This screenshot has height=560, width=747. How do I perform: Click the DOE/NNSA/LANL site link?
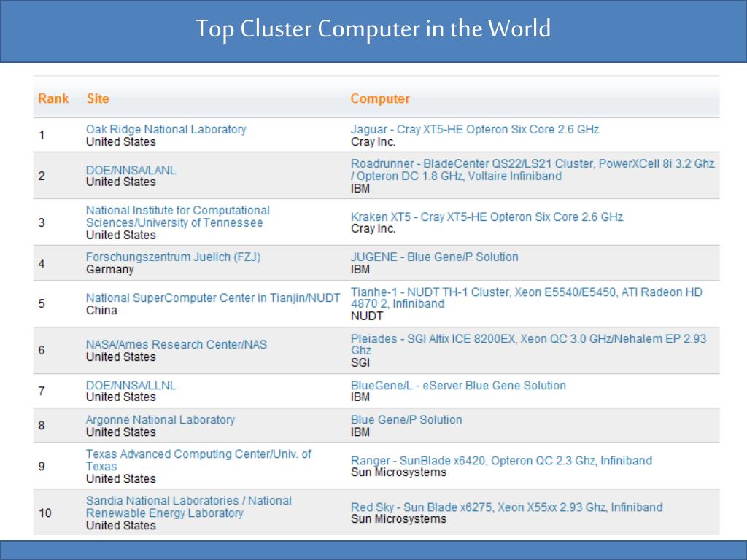[131, 170]
